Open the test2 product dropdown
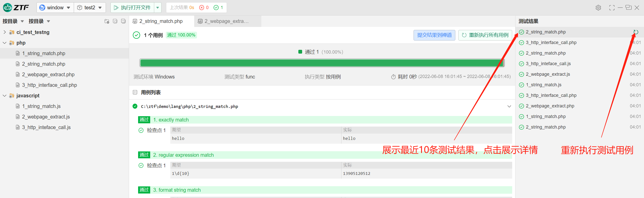The image size is (644, 198). click(90, 8)
